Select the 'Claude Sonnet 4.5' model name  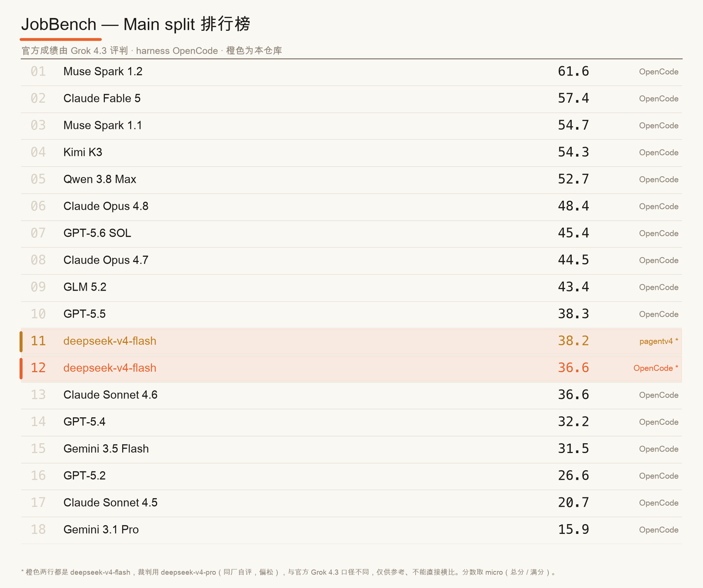click(111, 503)
